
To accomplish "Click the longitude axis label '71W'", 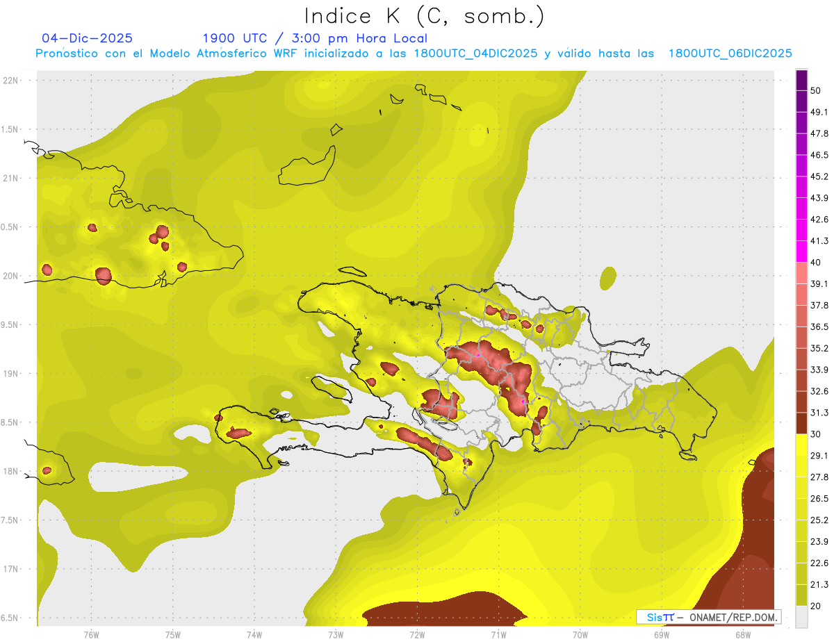I will pyautogui.click(x=498, y=635).
